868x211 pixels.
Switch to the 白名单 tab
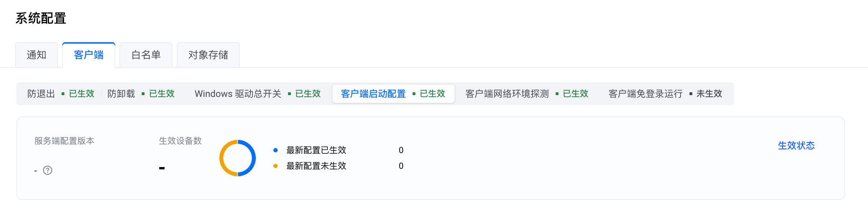(x=146, y=55)
